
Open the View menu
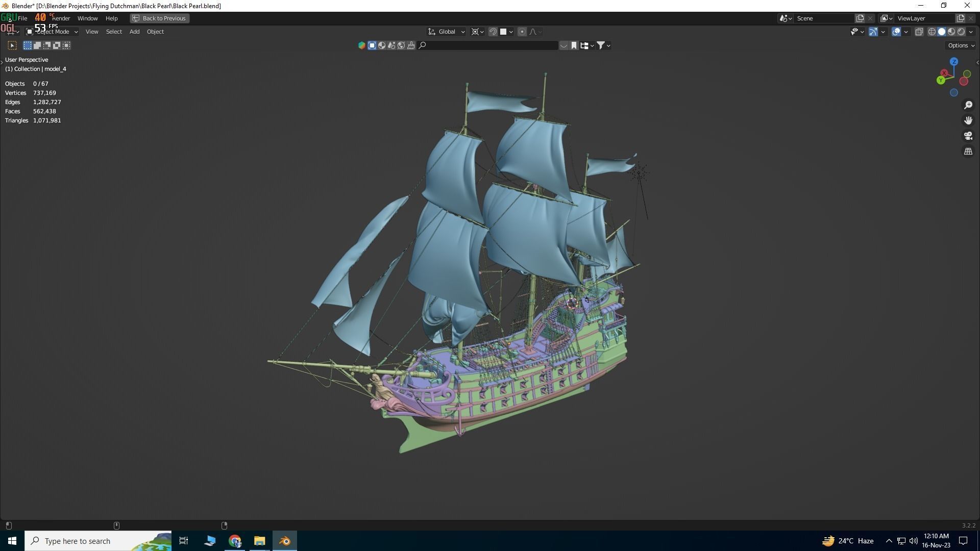(92, 32)
